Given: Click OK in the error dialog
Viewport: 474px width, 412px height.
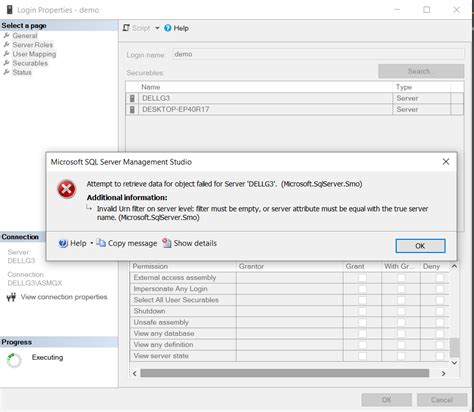Looking at the screenshot, I should click(x=420, y=246).
